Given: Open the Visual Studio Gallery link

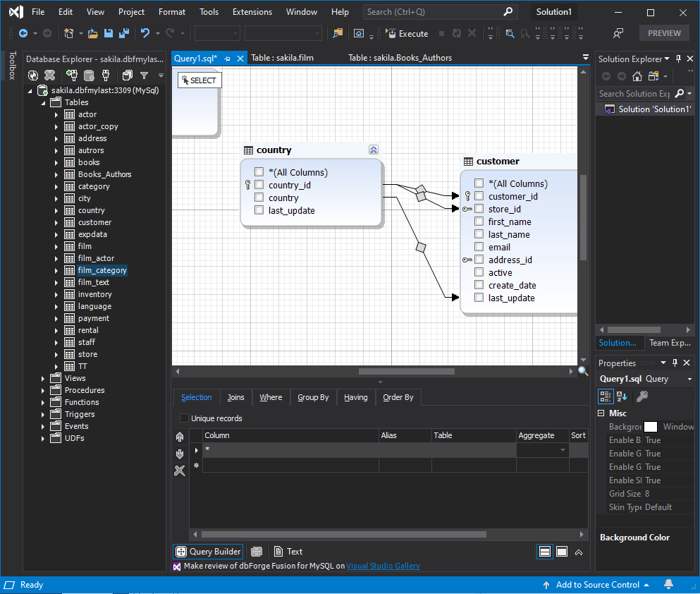Looking at the screenshot, I should point(384,565).
